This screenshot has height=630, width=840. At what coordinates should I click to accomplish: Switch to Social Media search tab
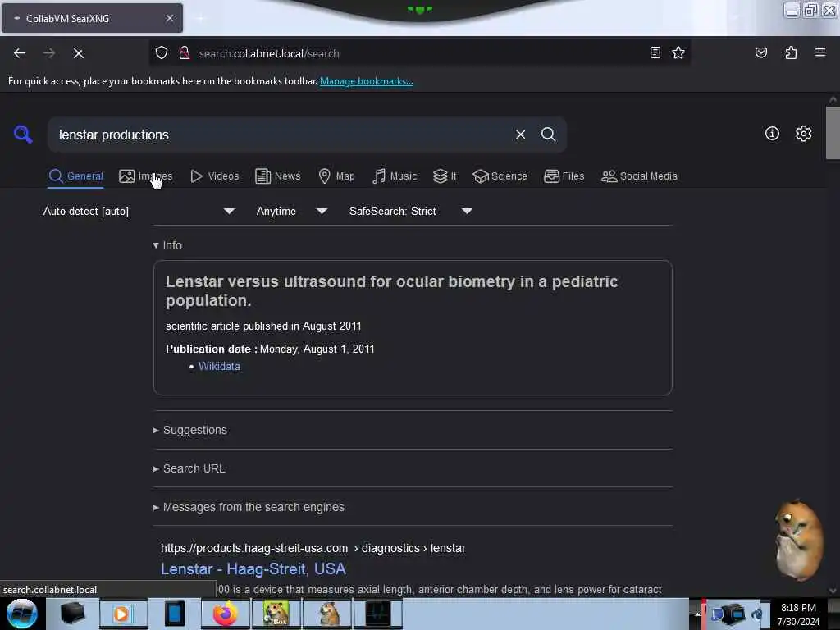pos(639,176)
